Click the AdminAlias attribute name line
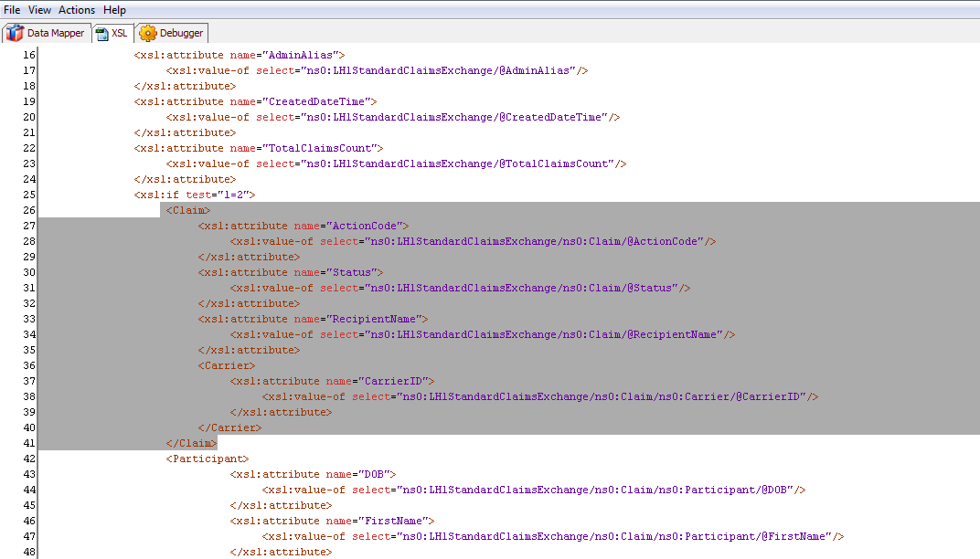The image size is (980, 559). (240, 55)
